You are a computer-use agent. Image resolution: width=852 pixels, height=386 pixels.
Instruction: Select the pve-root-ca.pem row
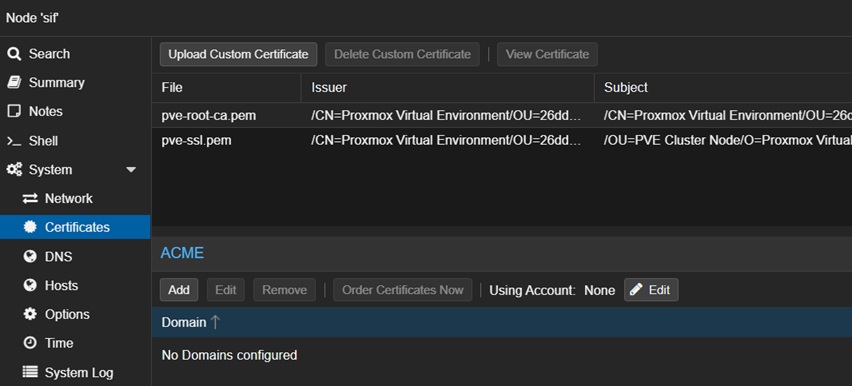point(502,115)
